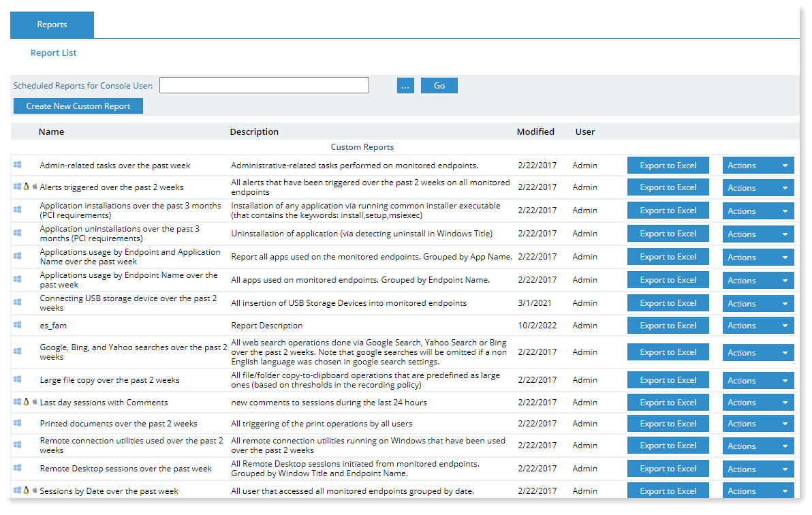Click the Create New Custom Report button
Screen dimensions: 812x515
[78, 106]
